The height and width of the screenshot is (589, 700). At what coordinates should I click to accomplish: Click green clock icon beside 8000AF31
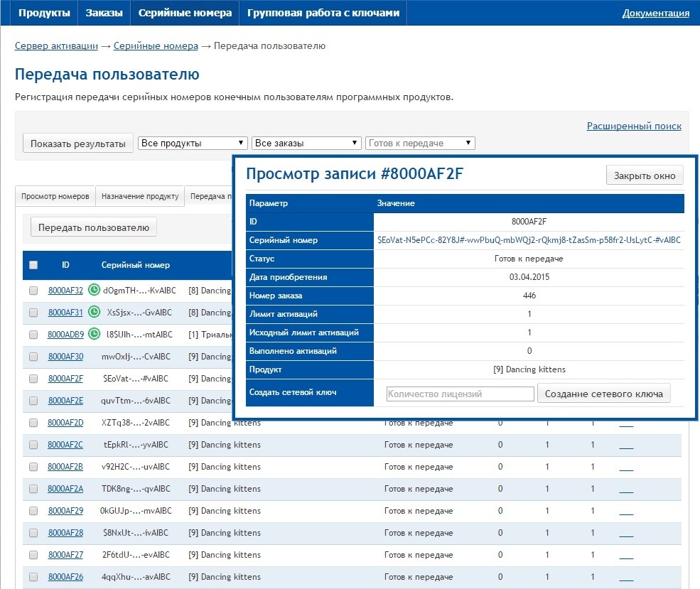pos(94,312)
